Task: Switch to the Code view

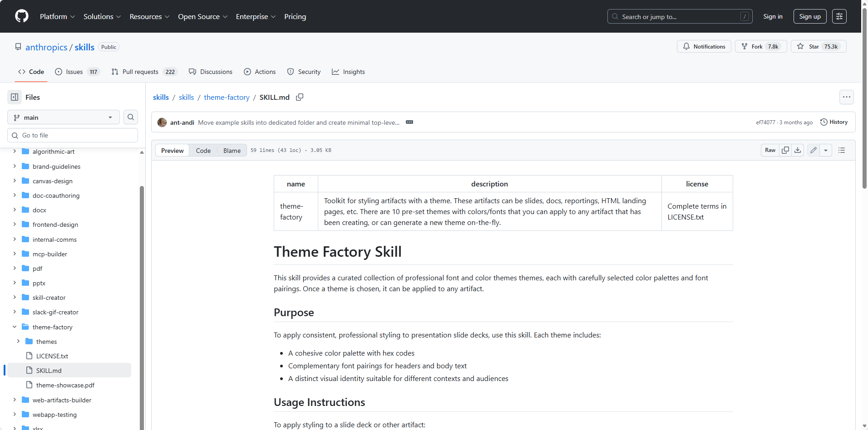Action: 203,151
